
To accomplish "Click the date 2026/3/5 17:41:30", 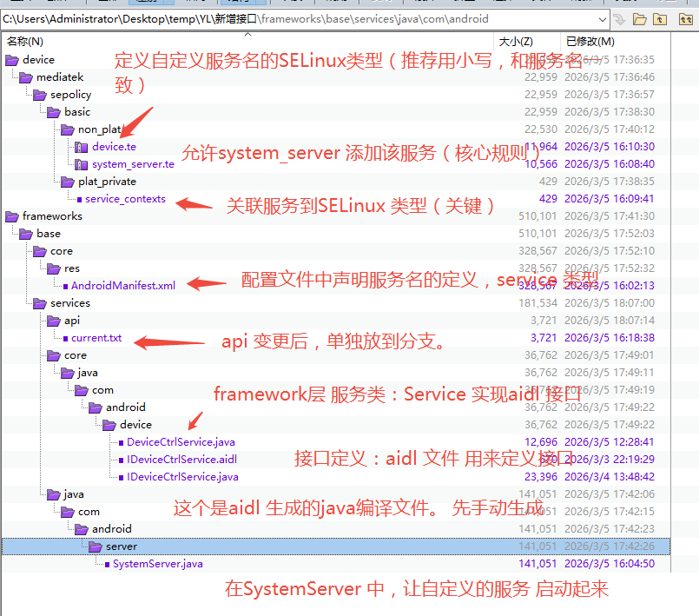I will coord(610,216).
